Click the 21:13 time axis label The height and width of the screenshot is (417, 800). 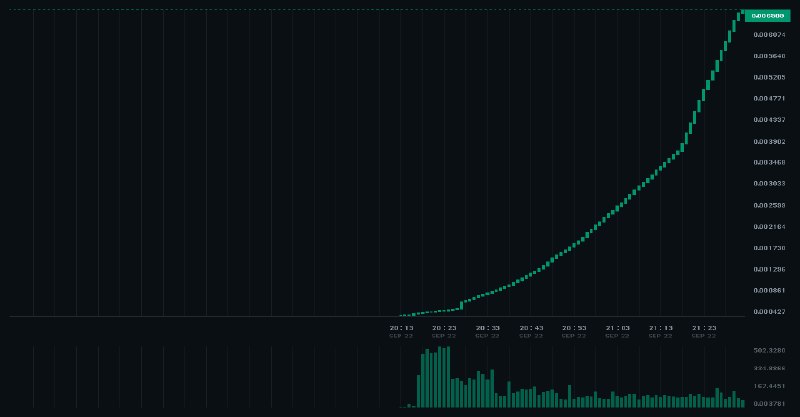(661, 328)
